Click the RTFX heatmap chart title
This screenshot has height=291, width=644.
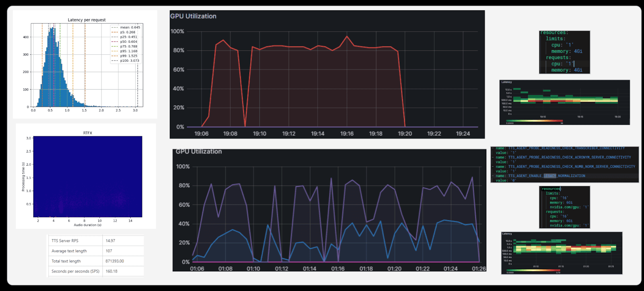pos(87,133)
